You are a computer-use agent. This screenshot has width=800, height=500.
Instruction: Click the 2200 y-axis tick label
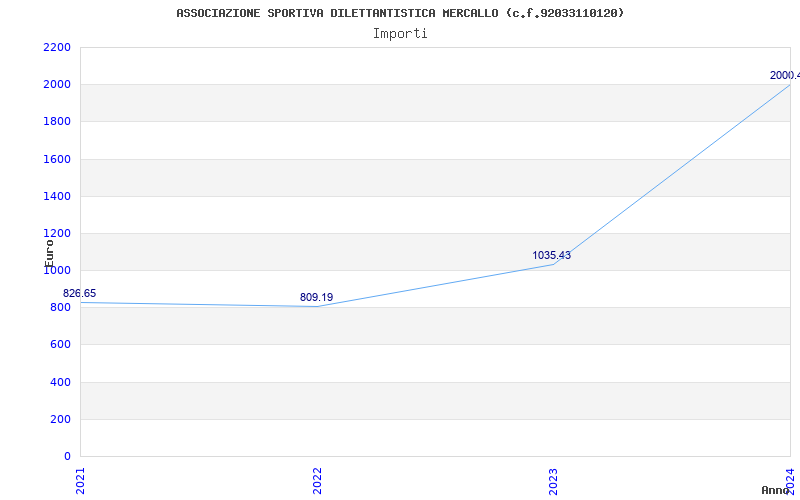click(57, 48)
